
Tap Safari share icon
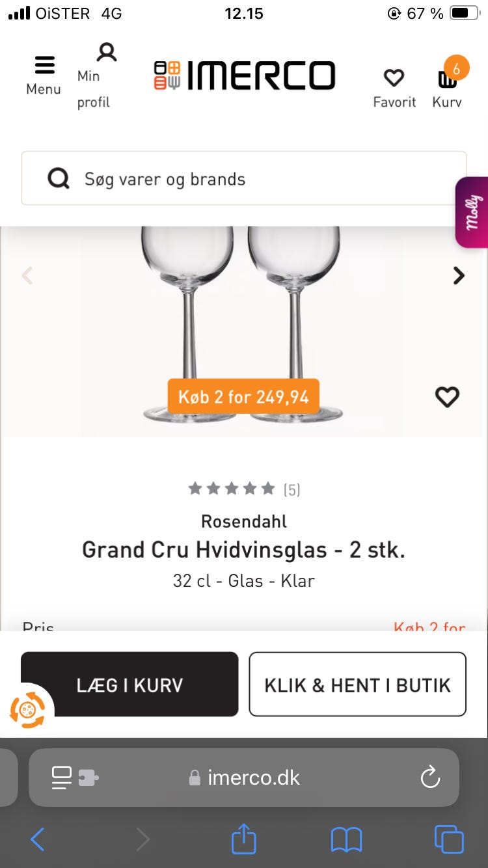click(244, 839)
